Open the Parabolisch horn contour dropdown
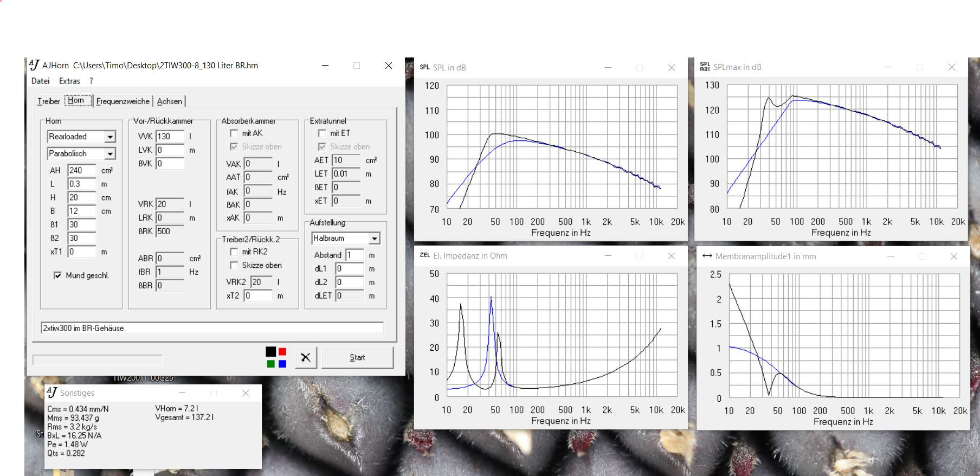This screenshot has width=980, height=476. point(110,153)
